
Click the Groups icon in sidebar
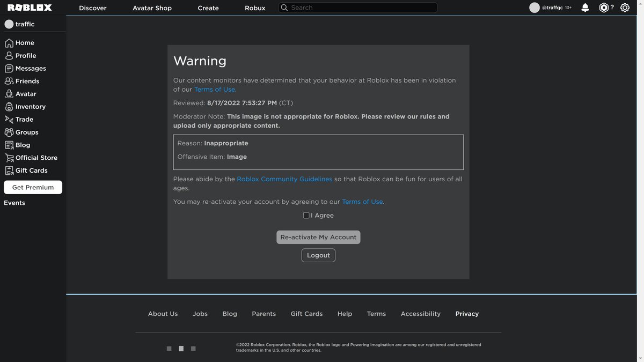(9, 132)
